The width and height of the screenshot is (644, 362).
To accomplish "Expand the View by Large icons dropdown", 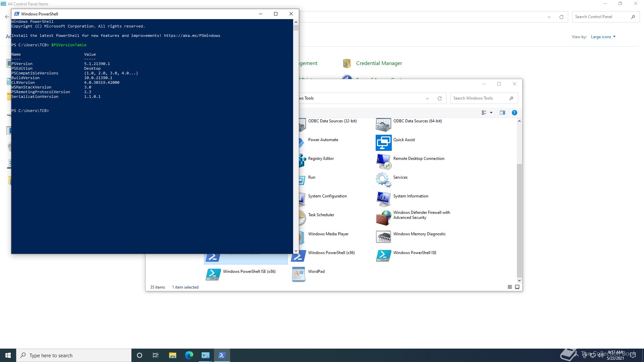I will [603, 37].
